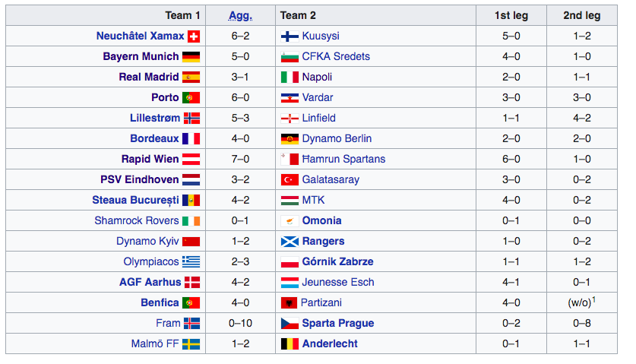Click the Greek flag beside Olympiacos
This screenshot has height=364, width=636.
pos(191,261)
